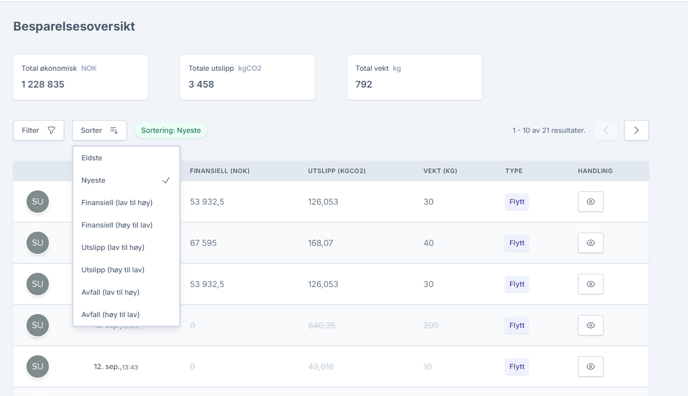Click the 168,07 emissions value
The image size is (688, 396).
(x=320, y=243)
